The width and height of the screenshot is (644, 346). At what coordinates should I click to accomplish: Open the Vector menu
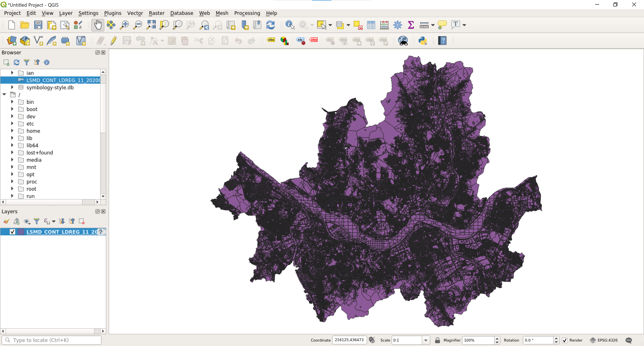135,13
